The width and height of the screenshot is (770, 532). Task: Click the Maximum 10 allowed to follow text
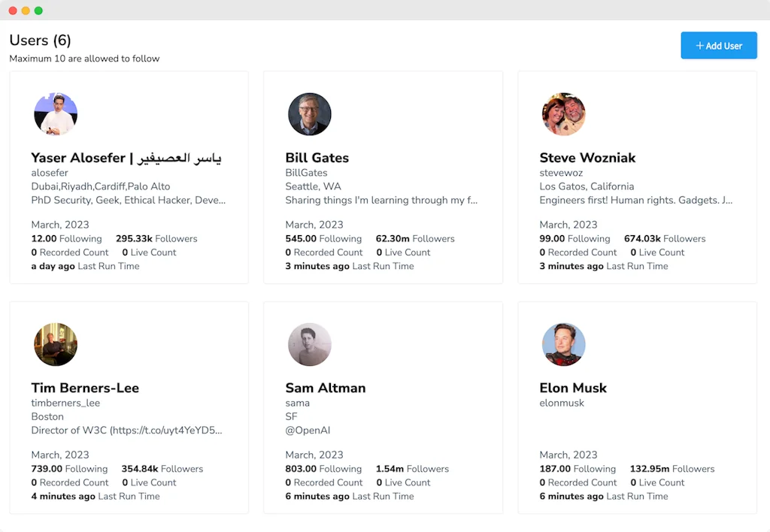pos(83,58)
